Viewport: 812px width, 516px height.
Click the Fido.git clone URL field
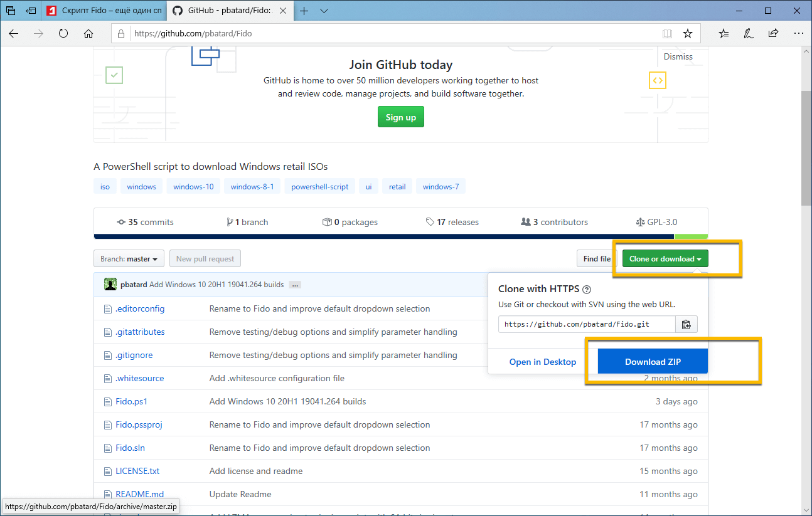[587, 324]
